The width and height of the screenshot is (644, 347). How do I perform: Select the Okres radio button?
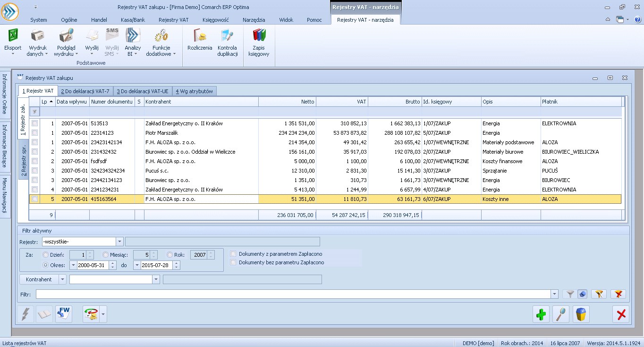coord(46,265)
